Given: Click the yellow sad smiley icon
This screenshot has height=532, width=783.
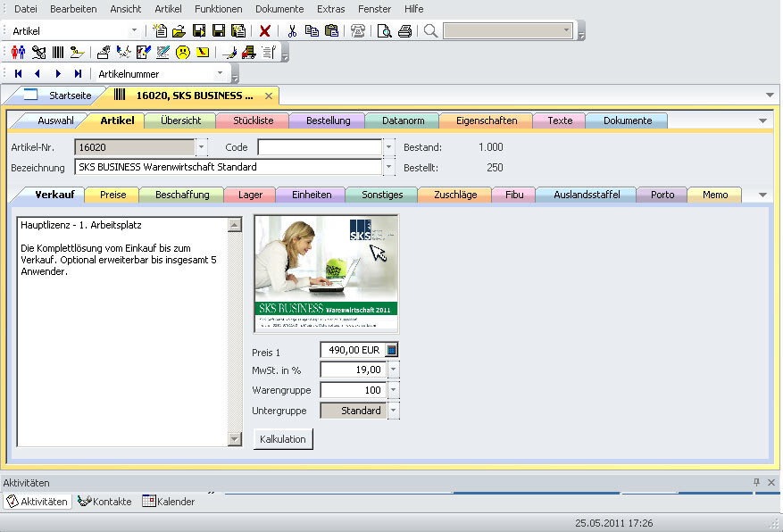Looking at the screenshot, I should click(x=183, y=52).
